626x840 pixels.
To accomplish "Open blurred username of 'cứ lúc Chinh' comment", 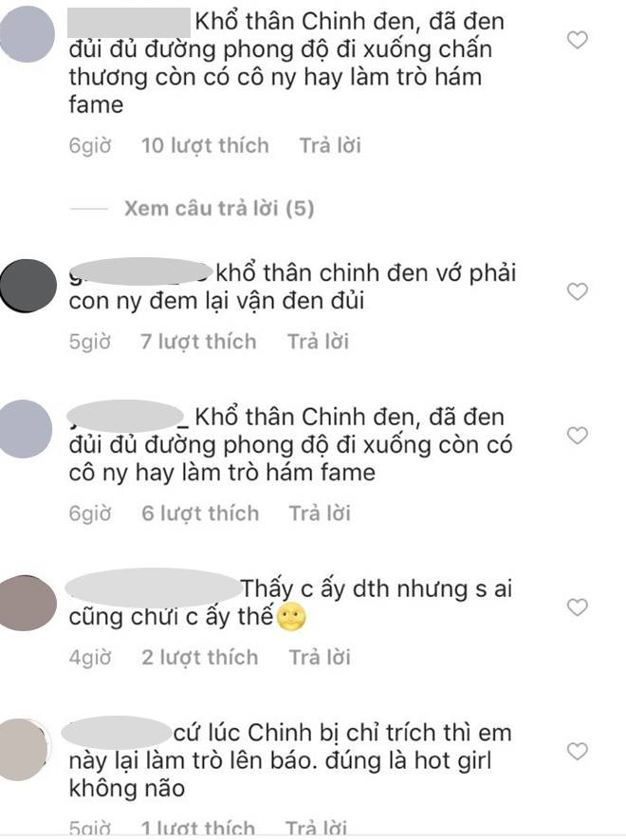I will [x=117, y=733].
